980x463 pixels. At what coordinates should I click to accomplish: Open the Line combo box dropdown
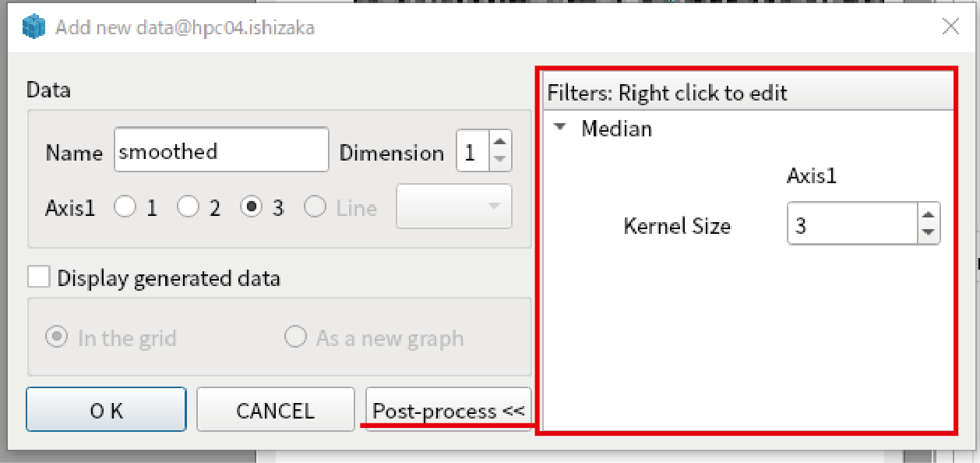point(454,207)
